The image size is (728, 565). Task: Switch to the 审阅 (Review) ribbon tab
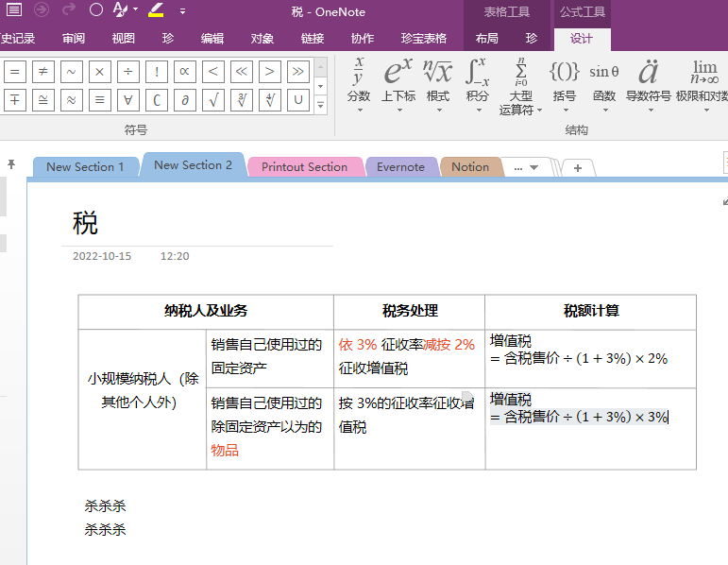click(74, 38)
